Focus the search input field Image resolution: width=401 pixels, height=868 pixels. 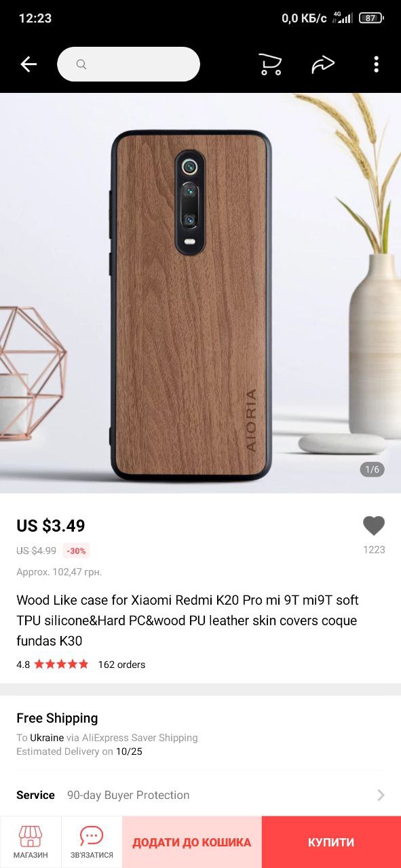[x=128, y=64]
